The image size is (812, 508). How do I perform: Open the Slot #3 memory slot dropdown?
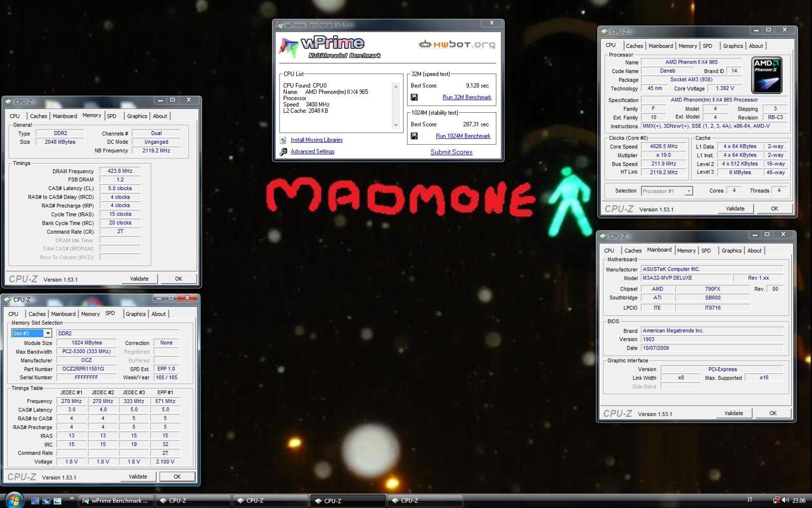pos(48,333)
